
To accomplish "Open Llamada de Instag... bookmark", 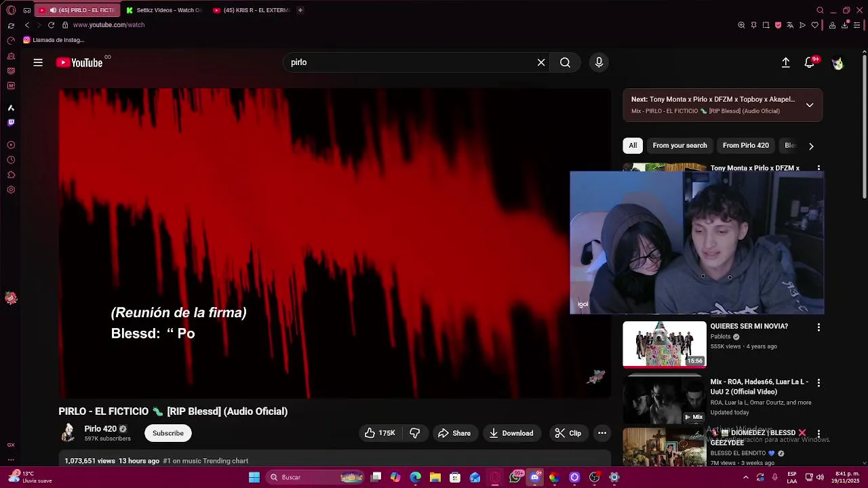I will tap(54, 40).
